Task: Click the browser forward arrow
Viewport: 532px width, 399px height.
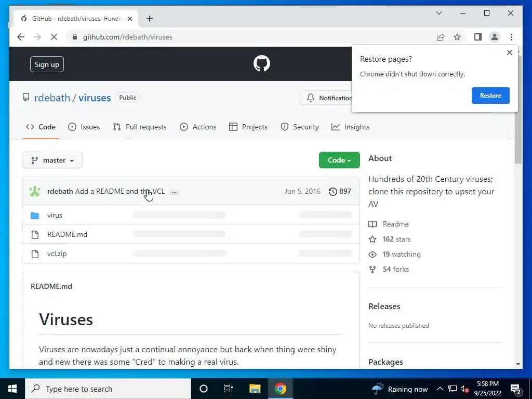Action: (37, 37)
